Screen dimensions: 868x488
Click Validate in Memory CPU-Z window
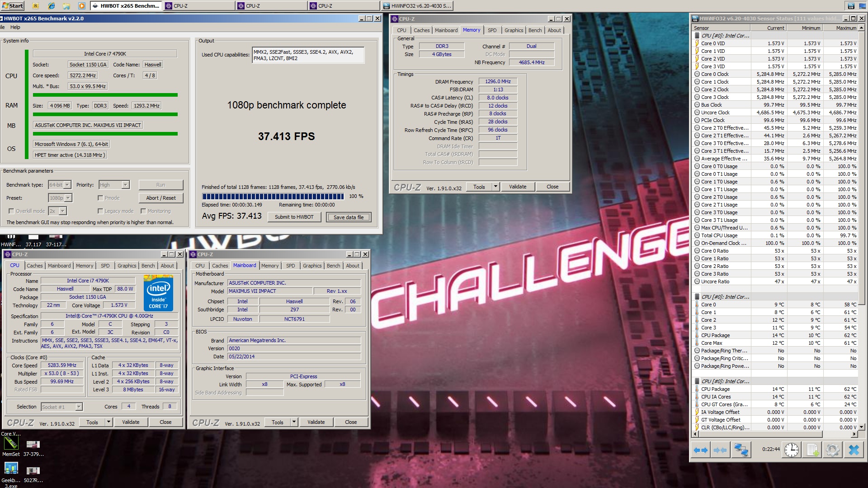[x=518, y=187]
